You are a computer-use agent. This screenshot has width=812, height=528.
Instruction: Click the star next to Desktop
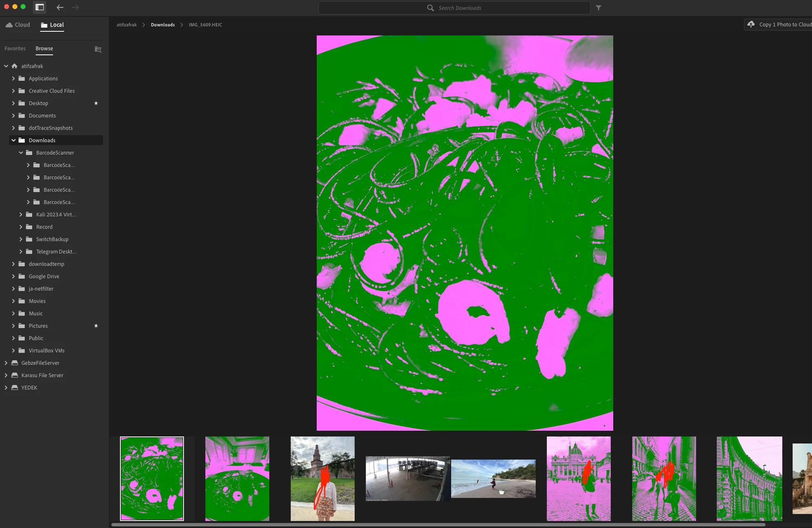click(x=96, y=103)
